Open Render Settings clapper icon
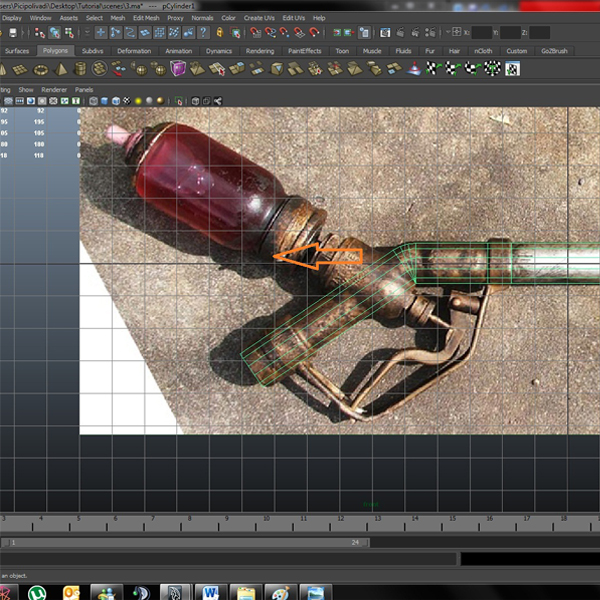Screen dimensions: 600x600 [430, 33]
